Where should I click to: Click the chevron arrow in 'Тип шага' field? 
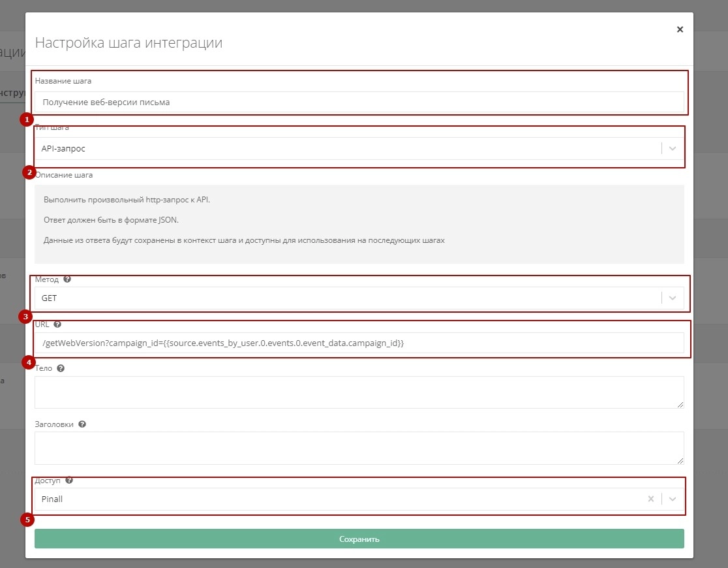pyautogui.click(x=673, y=149)
